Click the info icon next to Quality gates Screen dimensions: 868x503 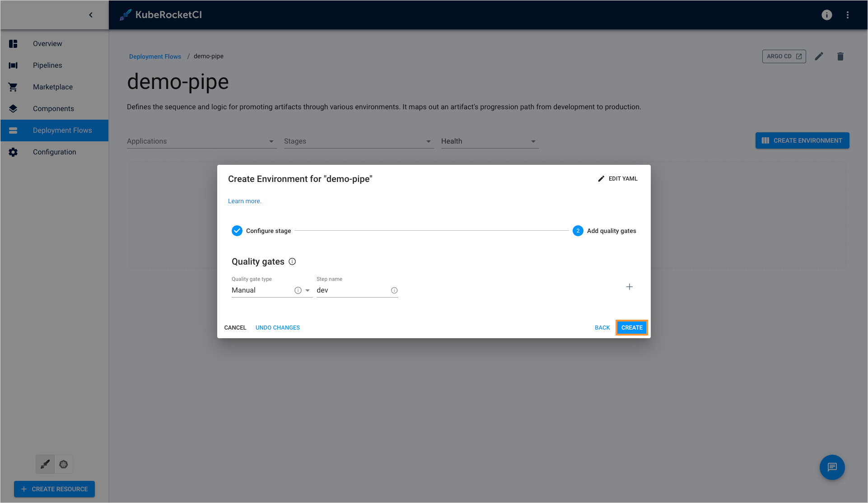click(x=292, y=261)
